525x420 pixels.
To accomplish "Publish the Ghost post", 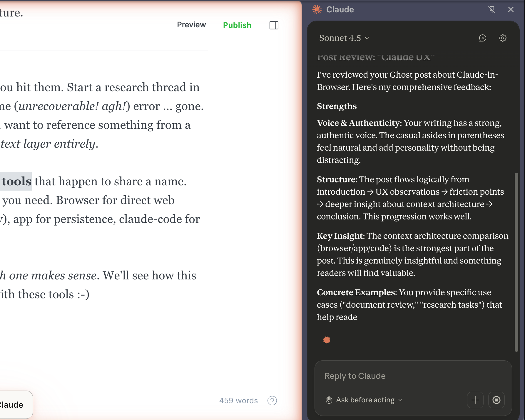I will point(237,25).
